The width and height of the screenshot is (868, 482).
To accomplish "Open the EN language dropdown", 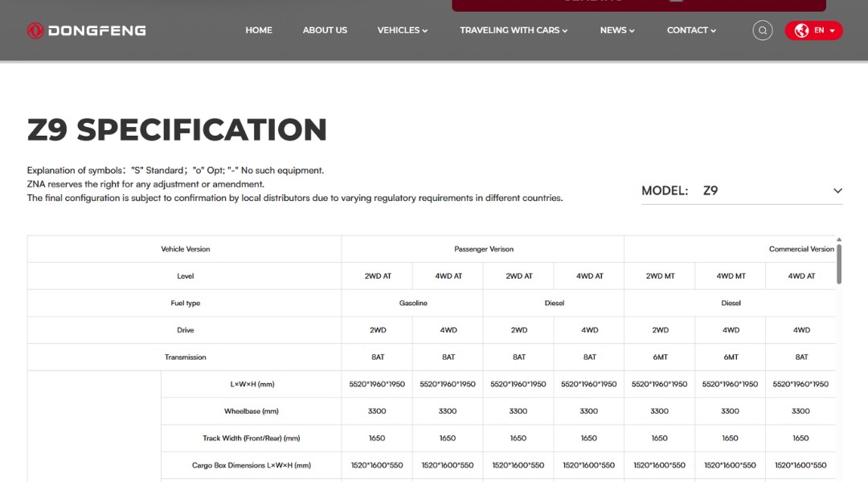I will click(x=813, y=31).
